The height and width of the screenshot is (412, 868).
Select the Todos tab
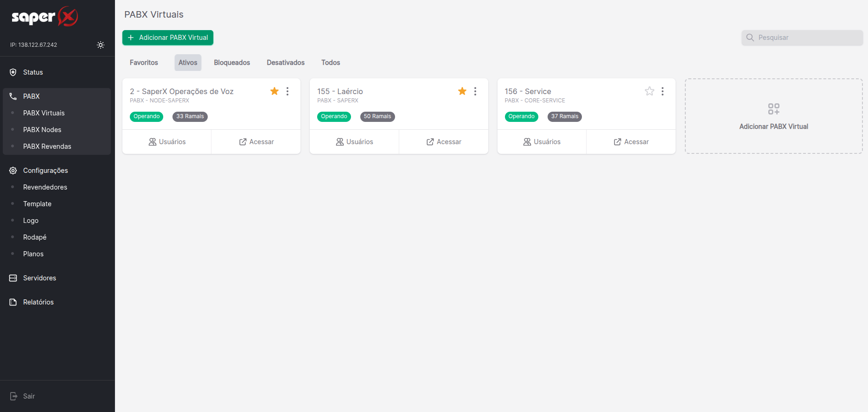click(331, 63)
